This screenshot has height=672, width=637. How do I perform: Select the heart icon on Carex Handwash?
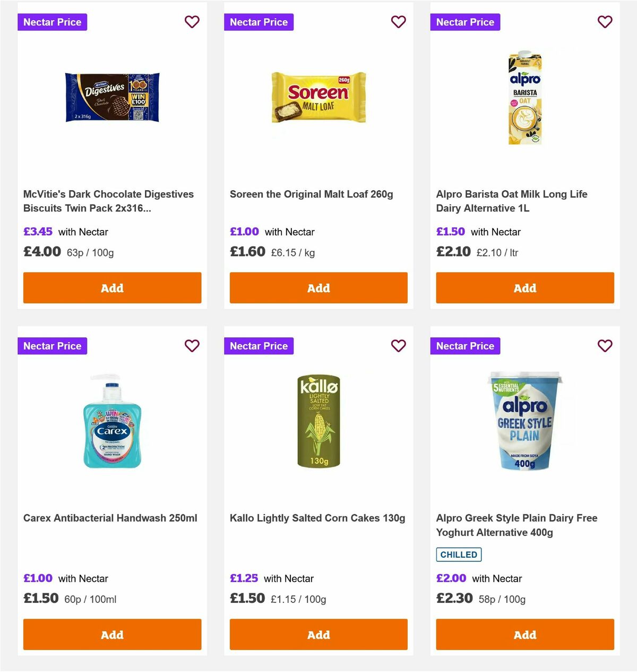coord(192,346)
